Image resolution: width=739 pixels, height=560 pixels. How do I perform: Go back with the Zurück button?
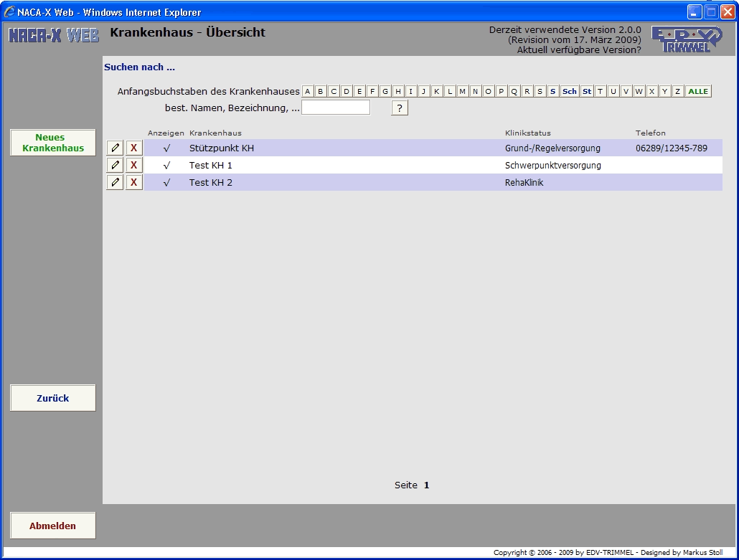pos(53,398)
